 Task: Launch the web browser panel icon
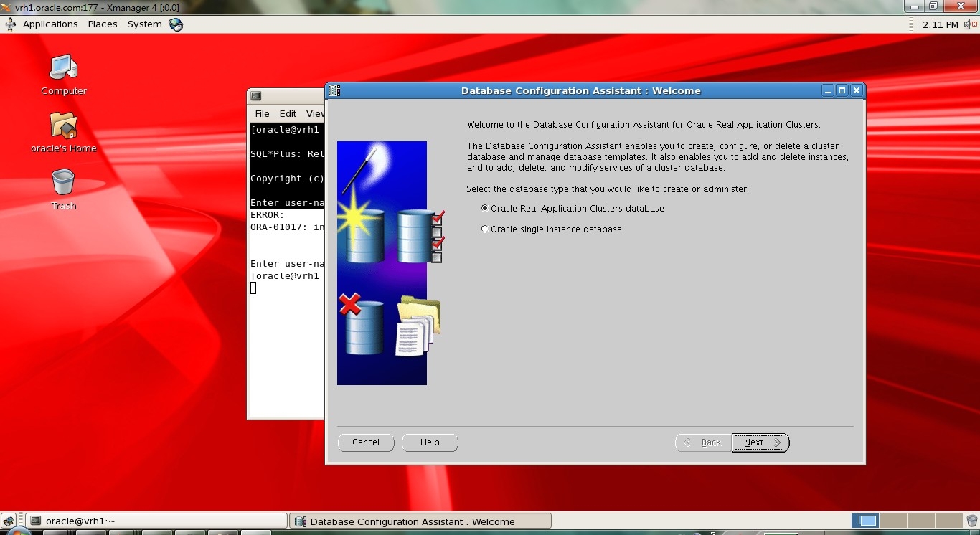pyautogui.click(x=176, y=24)
